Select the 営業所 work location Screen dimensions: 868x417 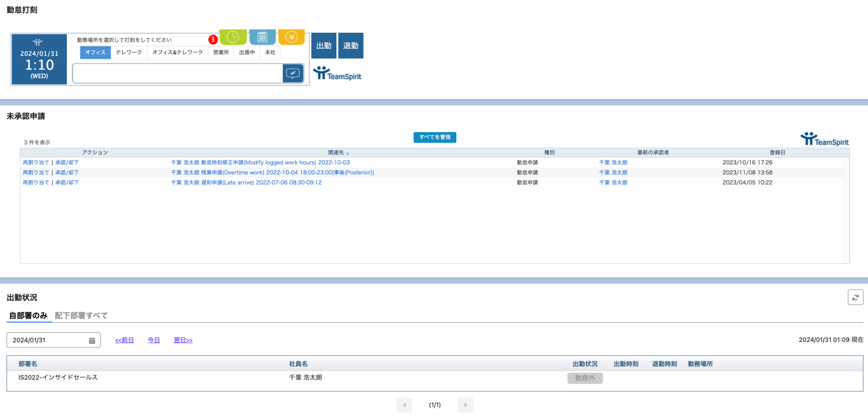pos(221,53)
